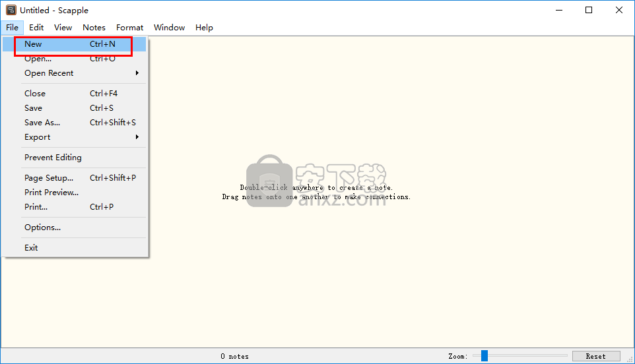Choose Save As... in the File menu
This screenshot has width=635, height=364.
pos(74,123)
